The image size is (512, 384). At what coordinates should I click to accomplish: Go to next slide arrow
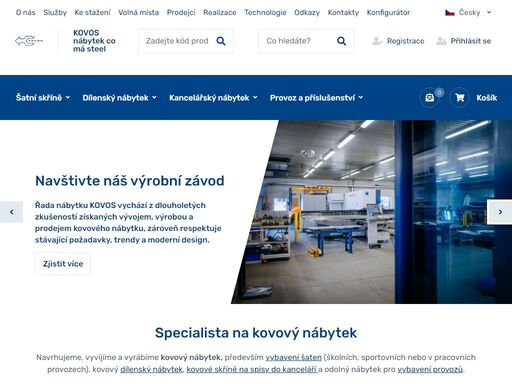click(500, 212)
